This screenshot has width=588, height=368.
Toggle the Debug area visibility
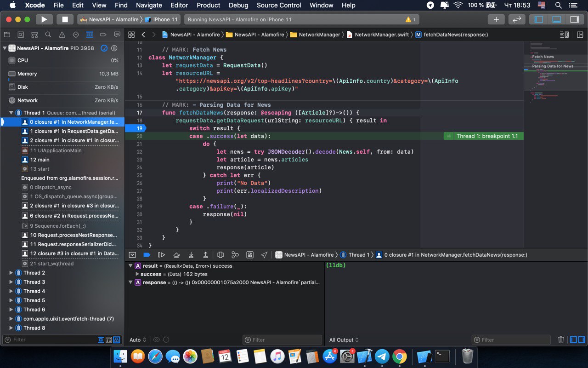click(x=556, y=19)
